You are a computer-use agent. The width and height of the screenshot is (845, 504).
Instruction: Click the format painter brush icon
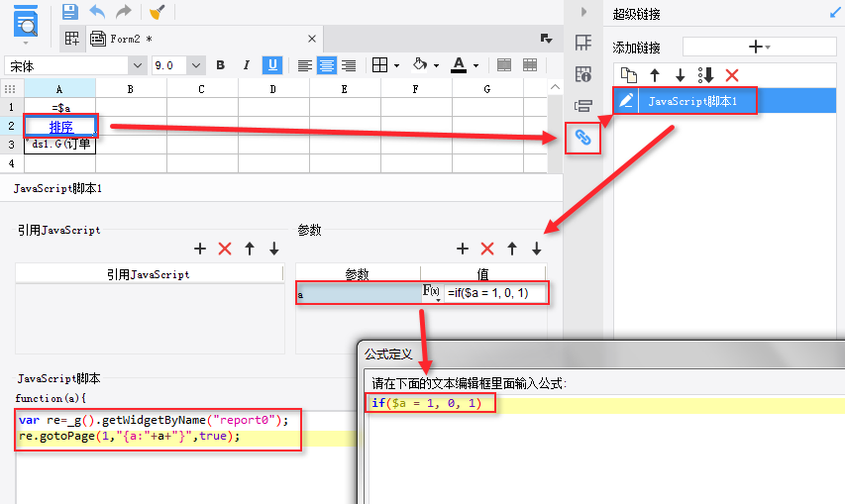pyautogui.click(x=157, y=11)
